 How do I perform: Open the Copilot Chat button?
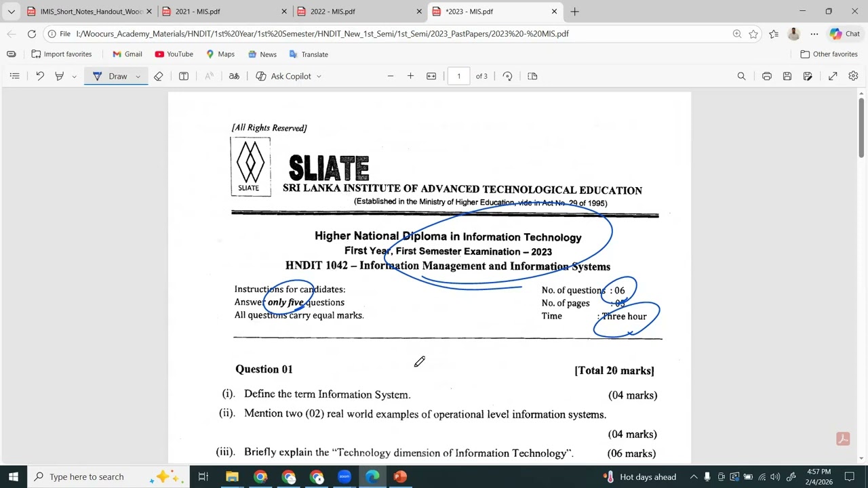(844, 34)
